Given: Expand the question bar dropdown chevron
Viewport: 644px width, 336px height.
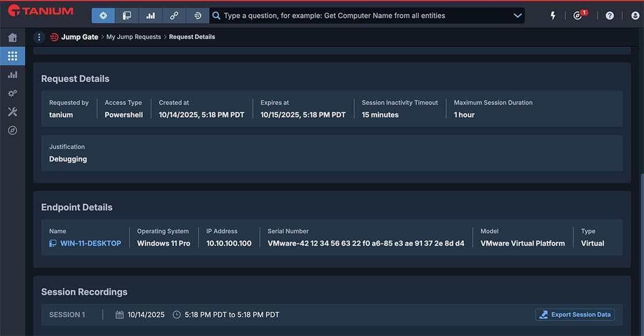Looking at the screenshot, I should coord(517,16).
